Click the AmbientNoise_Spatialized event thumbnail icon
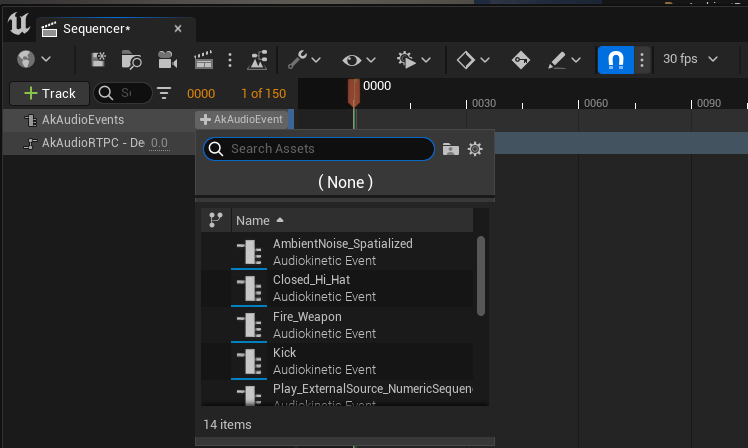The width and height of the screenshot is (748, 448). [249, 252]
